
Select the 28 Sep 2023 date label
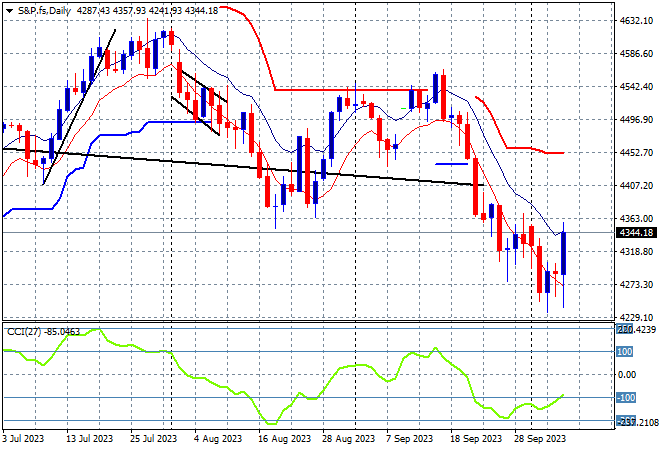(x=540, y=439)
